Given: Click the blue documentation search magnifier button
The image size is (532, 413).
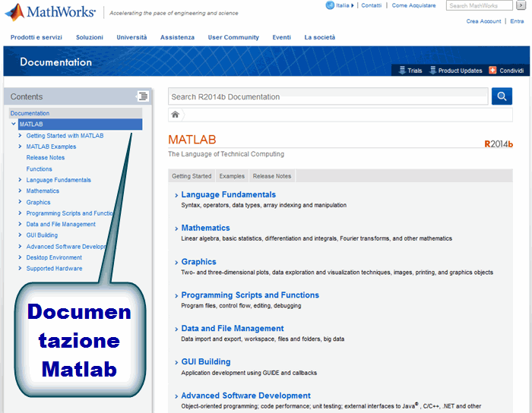Looking at the screenshot, I should pyautogui.click(x=502, y=96).
